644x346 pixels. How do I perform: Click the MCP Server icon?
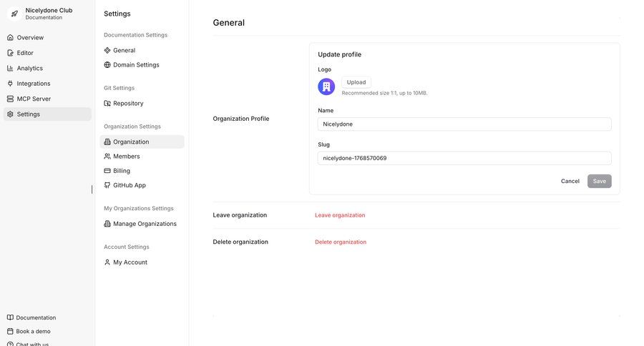coord(10,99)
